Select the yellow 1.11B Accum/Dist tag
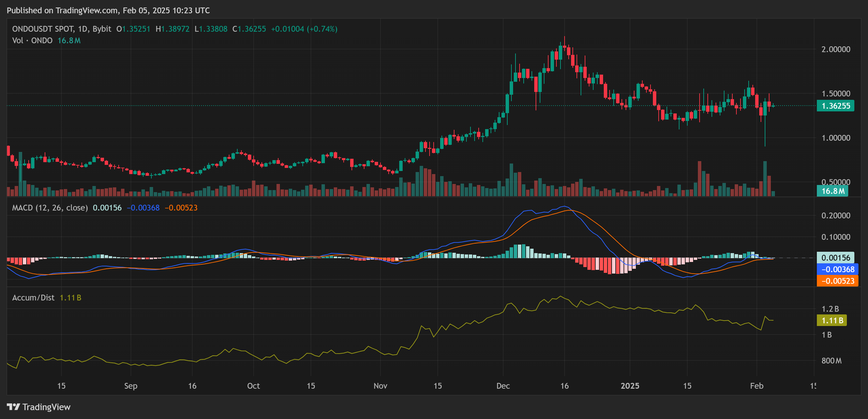Image resolution: width=868 pixels, height=419 pixels. tap(832, 320)
